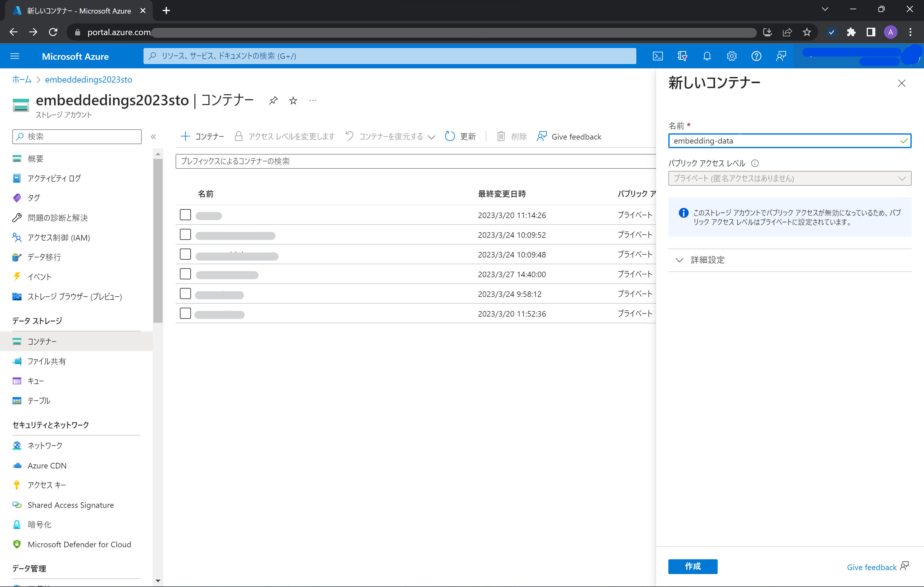Screen dimensions: 924x587
Task: Open portal settings gear icon
Action: click(731, 56)
